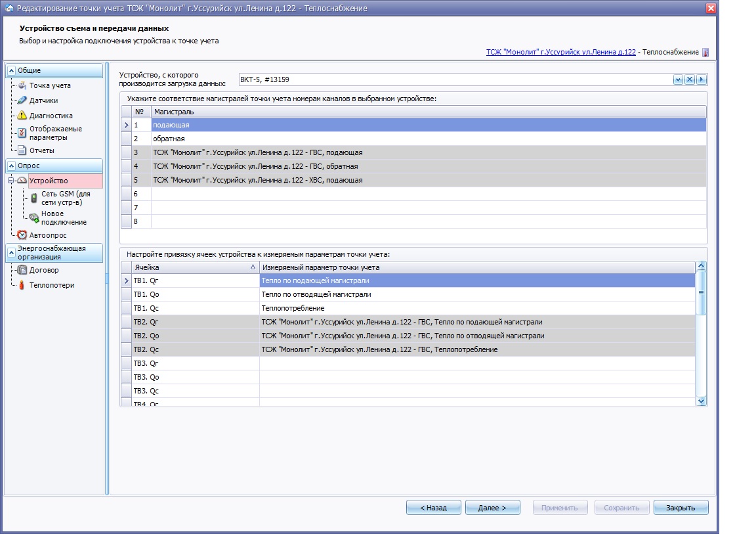Collapse the Энергоснабжающая организация section
Viewport: 756px width, 534px height.
coord(12,252)
